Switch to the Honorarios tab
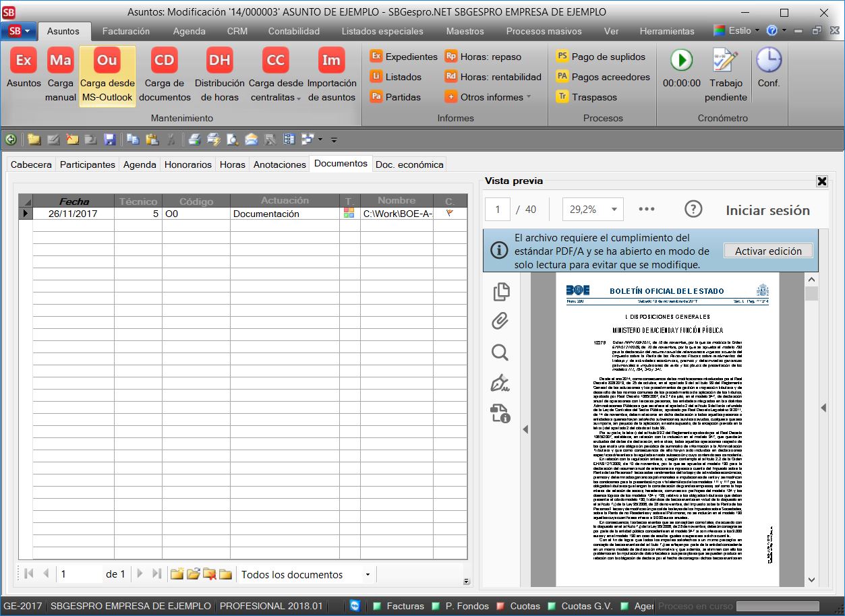Viewport: 845px width, 616px height. tap(188, 164)
